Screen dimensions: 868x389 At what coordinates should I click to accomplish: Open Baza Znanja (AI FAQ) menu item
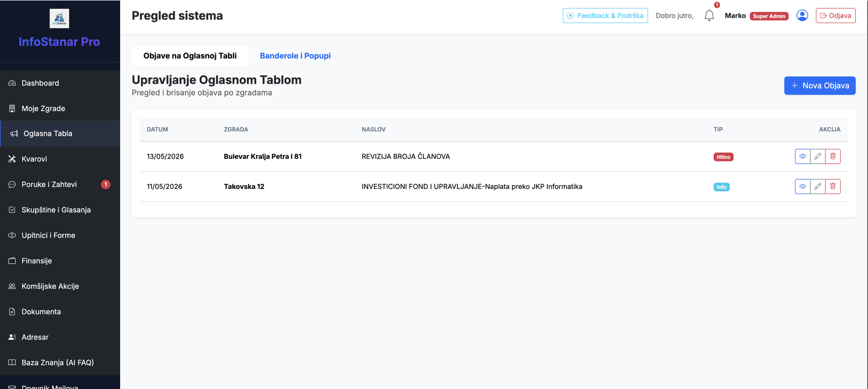point(60,362)
